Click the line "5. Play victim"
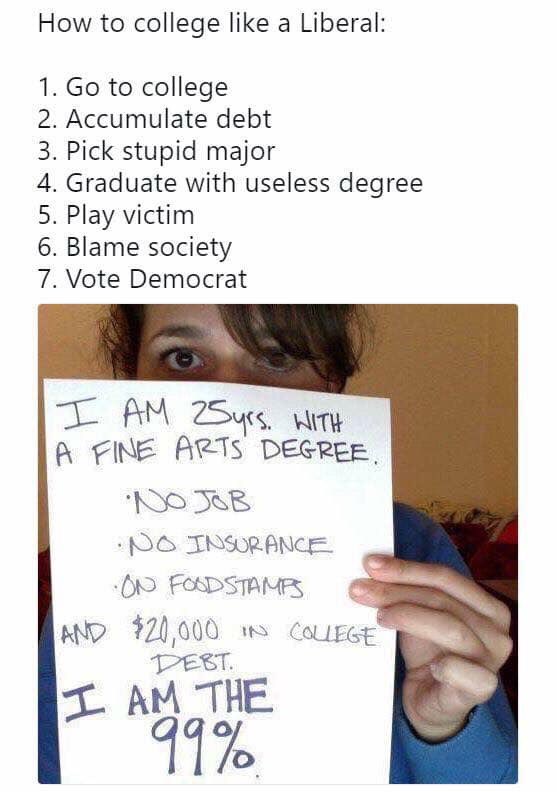The image size is (557, 792). coord(116,216)
